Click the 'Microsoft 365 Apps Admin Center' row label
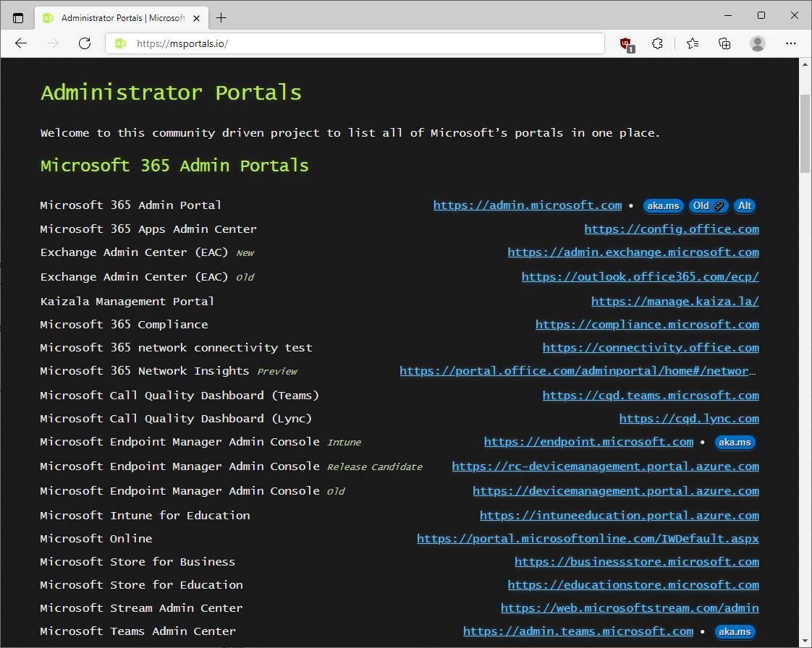The image size is (812, 648). point(148,229)
